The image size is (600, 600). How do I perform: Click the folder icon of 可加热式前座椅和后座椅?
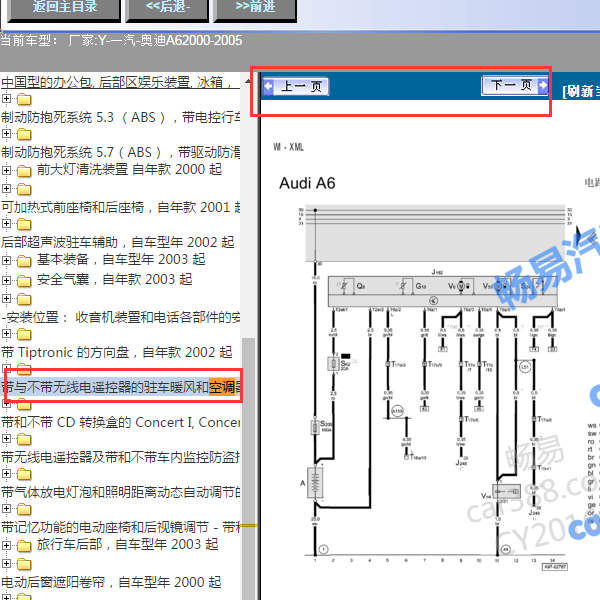tap(24, 189)
